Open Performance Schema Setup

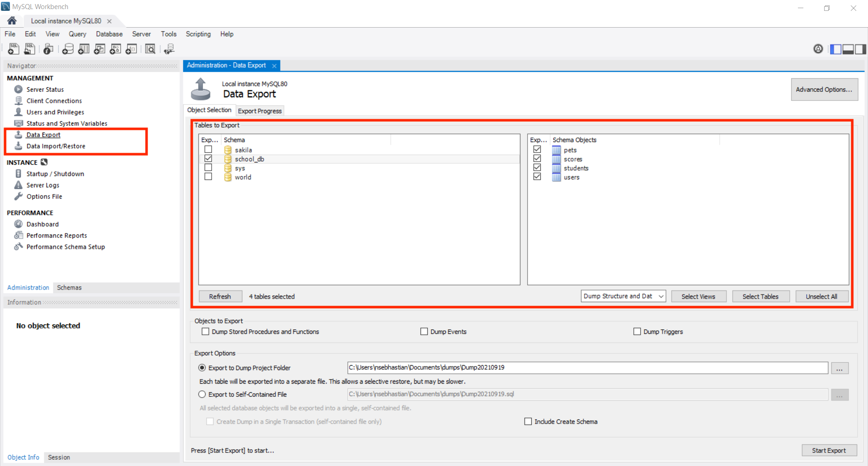66,247
